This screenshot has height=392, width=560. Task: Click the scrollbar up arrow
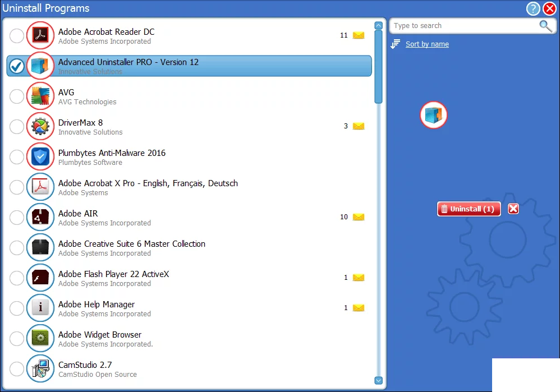tap(379, 26)
